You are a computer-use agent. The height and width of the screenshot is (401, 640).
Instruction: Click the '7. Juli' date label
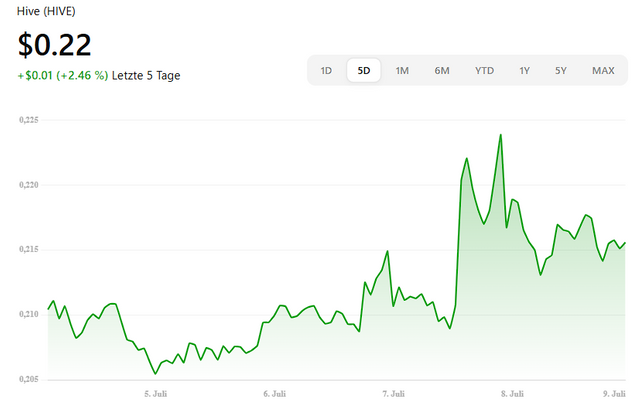click(393, 394)
